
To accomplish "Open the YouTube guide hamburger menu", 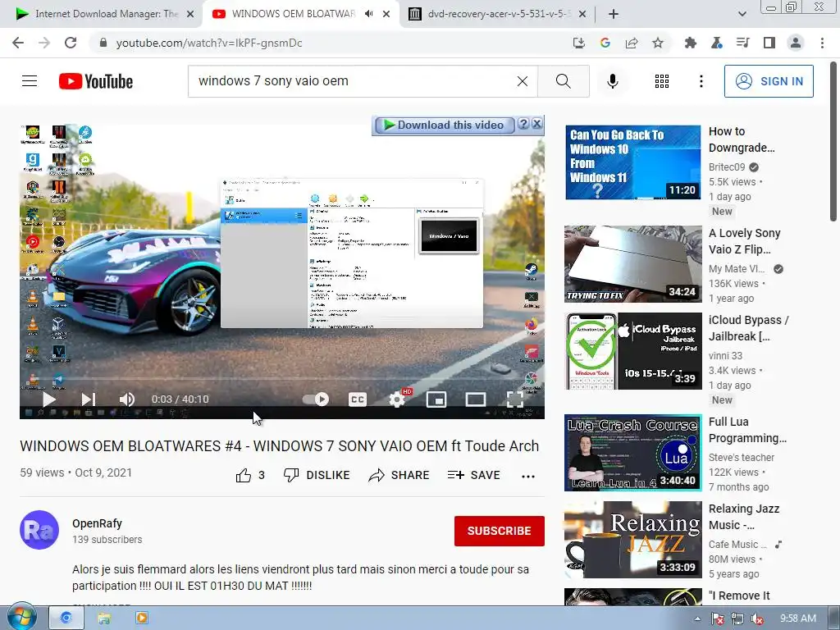I will point(30,81).
